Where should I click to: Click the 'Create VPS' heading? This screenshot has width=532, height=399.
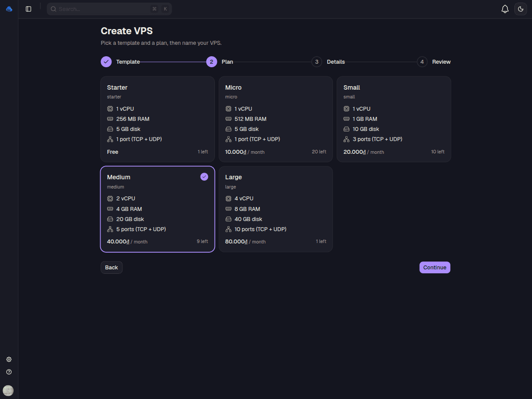pyautogui.click(x=127, y=31)
